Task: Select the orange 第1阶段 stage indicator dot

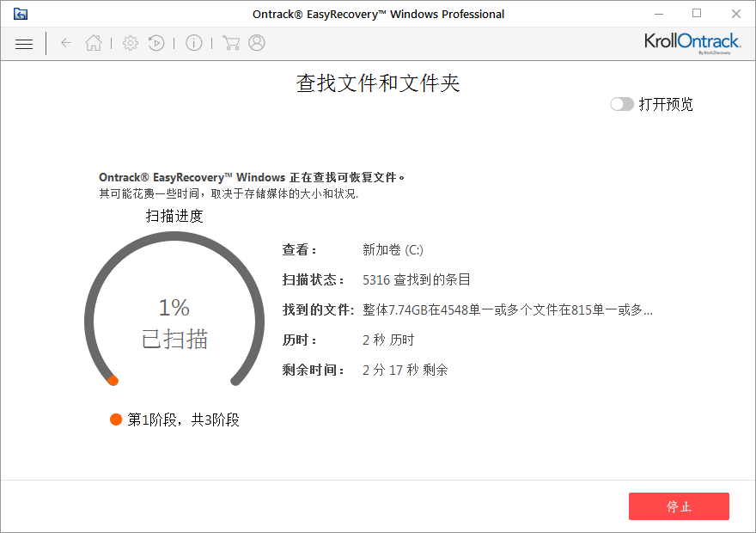Action: coord(113,419)
